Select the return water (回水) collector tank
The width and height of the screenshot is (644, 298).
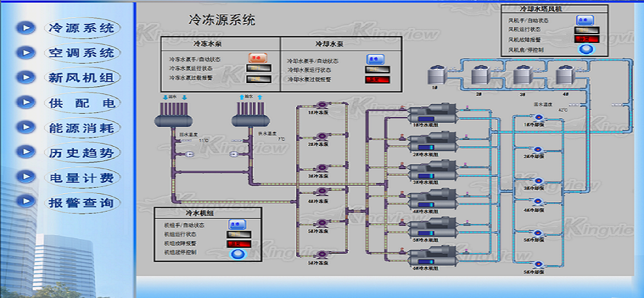pyautogui.click(x=172, y=119)
